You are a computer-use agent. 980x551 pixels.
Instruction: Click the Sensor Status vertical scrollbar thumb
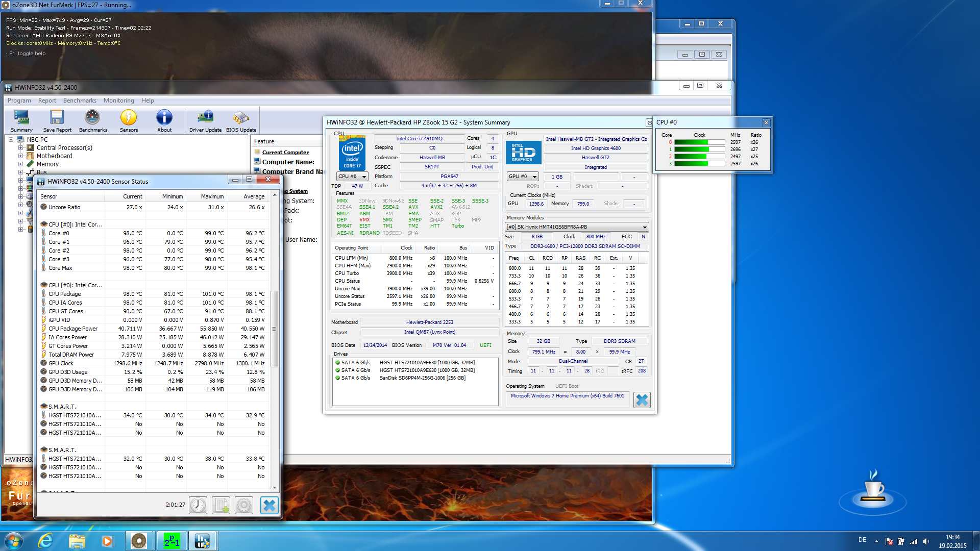click(275, 329)
